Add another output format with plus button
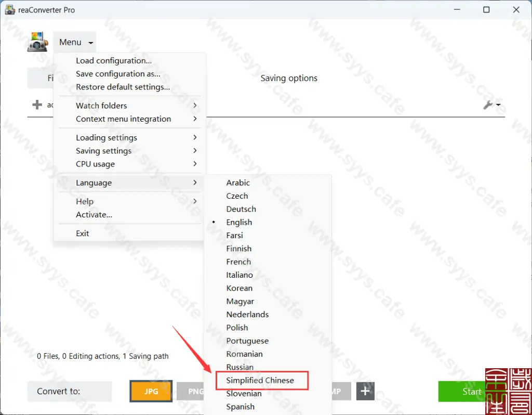Screen dimensions: 532x415 point(365,391)
